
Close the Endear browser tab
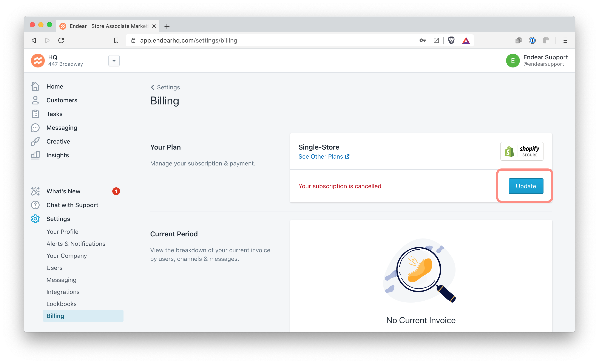(x=154, y=26)
